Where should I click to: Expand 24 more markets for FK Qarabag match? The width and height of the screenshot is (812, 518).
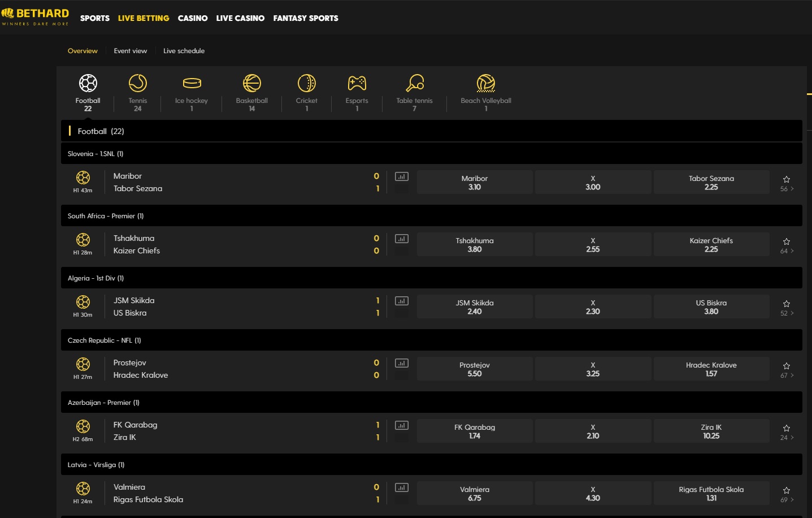[787, 438]
